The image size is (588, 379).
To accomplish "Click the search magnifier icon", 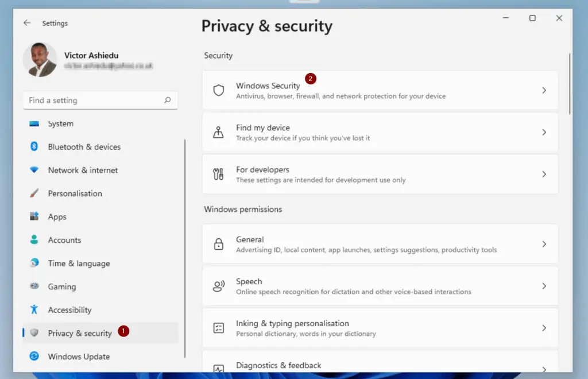I will click(x=167, y=100).
